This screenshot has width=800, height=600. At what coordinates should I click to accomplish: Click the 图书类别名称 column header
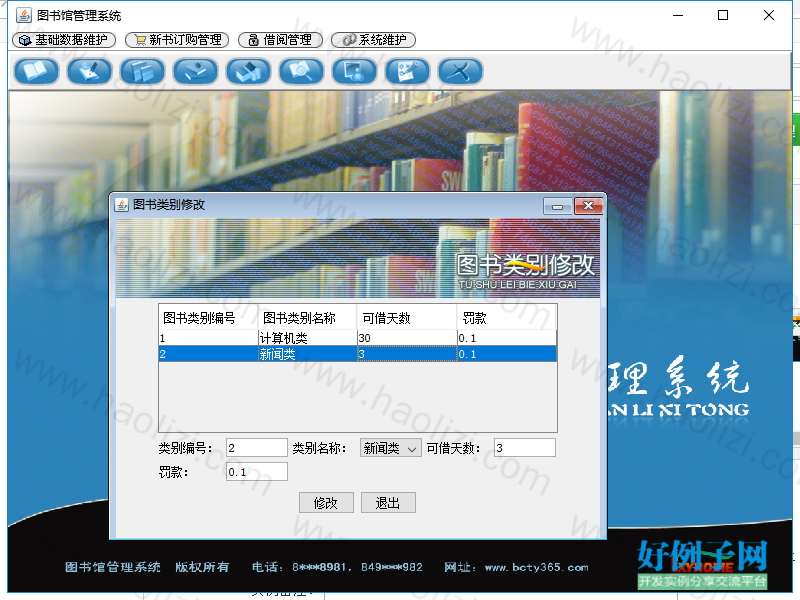[x=308, y=318]
